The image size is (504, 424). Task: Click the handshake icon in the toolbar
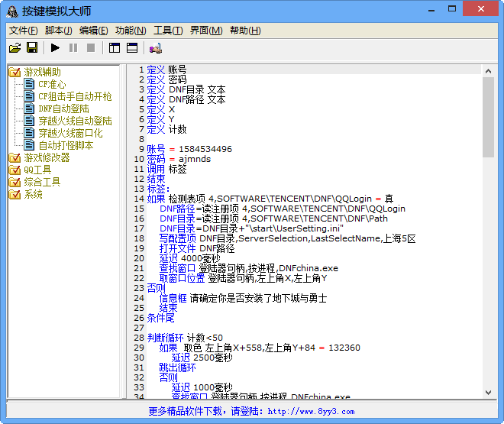[x=156, y=48]
